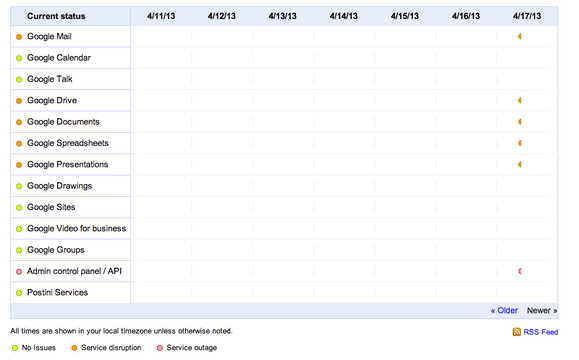
Task: Select the Google Calendar service name
Action: (x=59, y=58)
